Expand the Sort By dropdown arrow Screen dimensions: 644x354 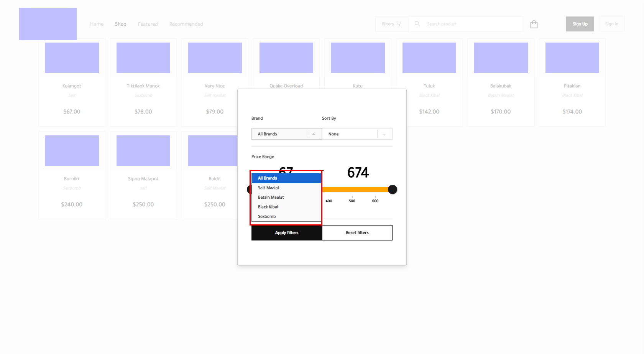pos(384,134)
